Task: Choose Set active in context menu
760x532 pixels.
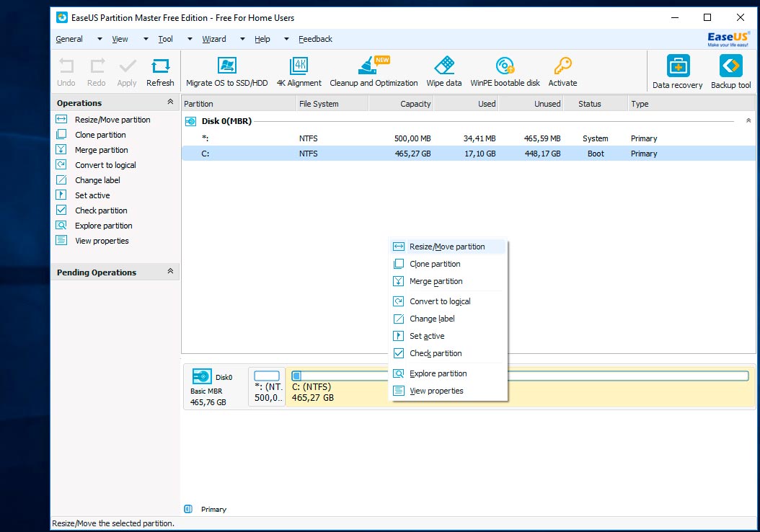Action: click(x=448, y=336)
